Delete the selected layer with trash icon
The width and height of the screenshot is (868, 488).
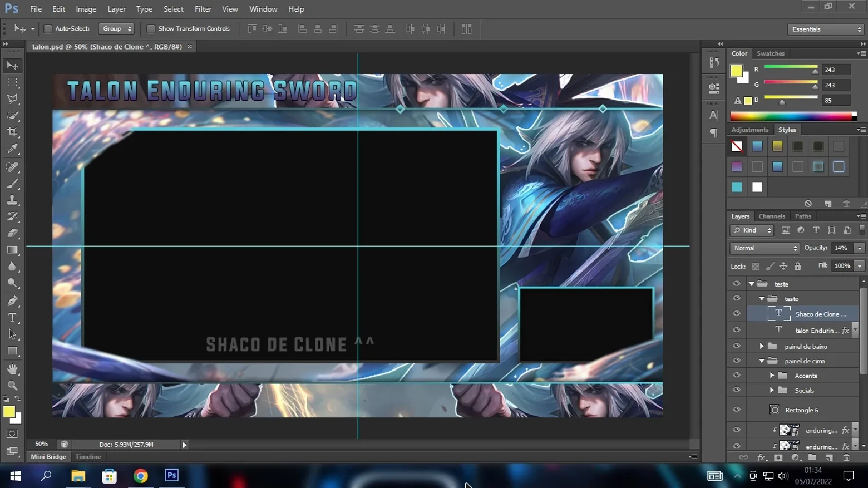[846, 457]
